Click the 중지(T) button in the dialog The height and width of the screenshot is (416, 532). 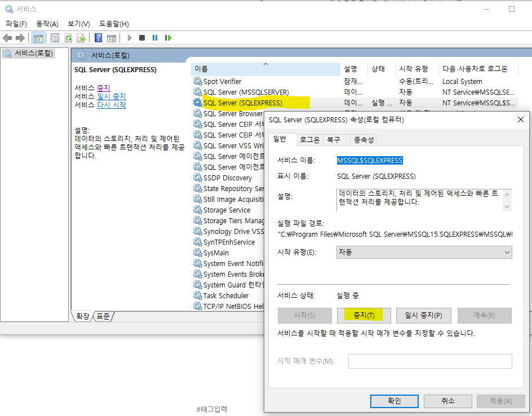(363, 315)
